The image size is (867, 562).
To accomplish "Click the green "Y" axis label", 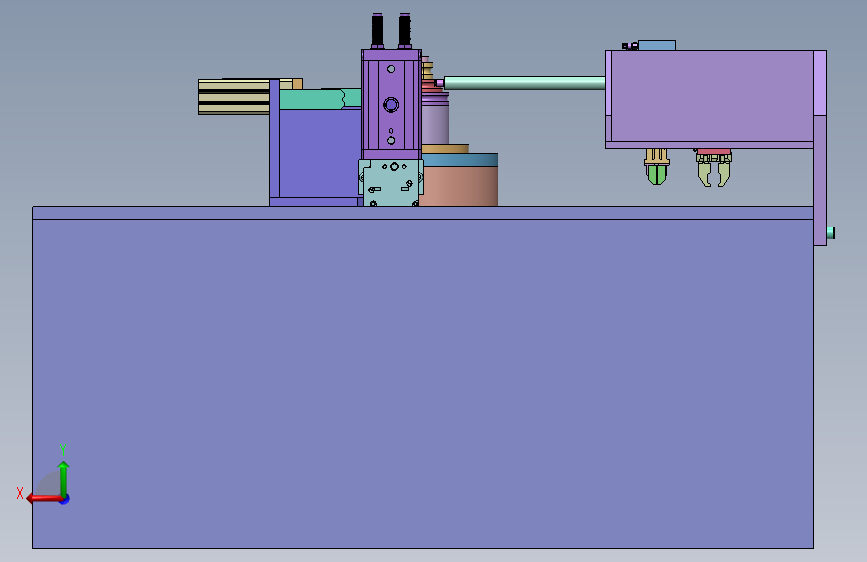I will (63, 449).
